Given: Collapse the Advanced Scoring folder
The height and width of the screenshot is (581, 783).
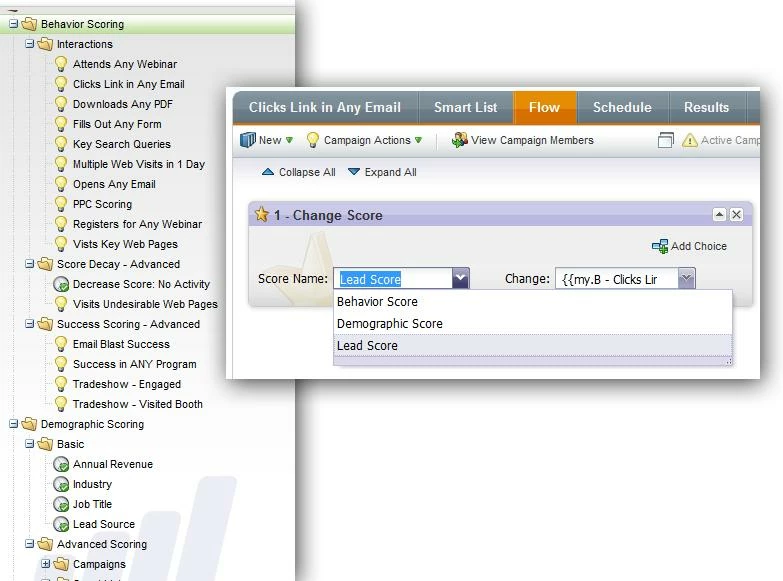Looking at the screenshot, I should coord(29,544).
